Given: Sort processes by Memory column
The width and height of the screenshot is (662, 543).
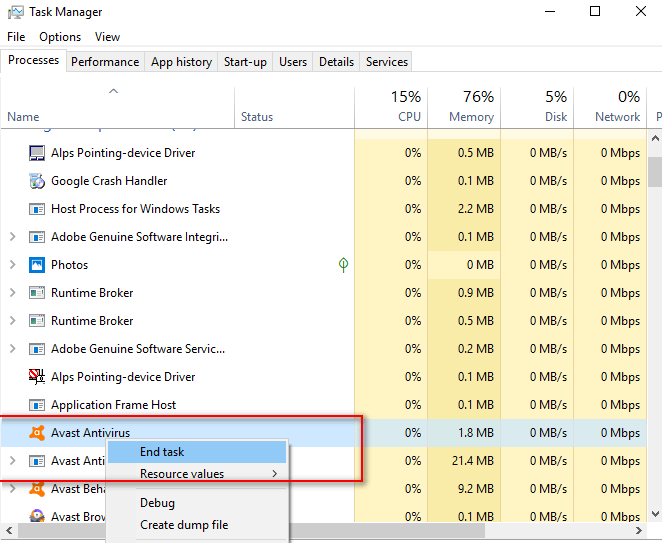Looking at the screenshot, I should (464, 107).
